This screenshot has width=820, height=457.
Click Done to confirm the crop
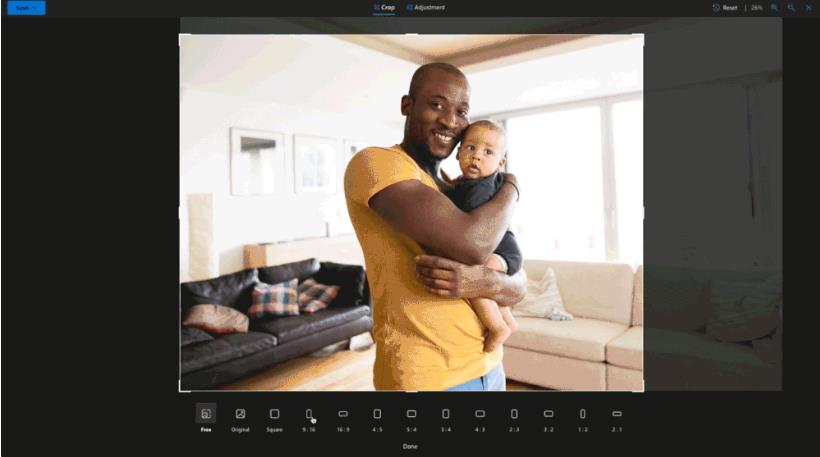pos(410,446)
